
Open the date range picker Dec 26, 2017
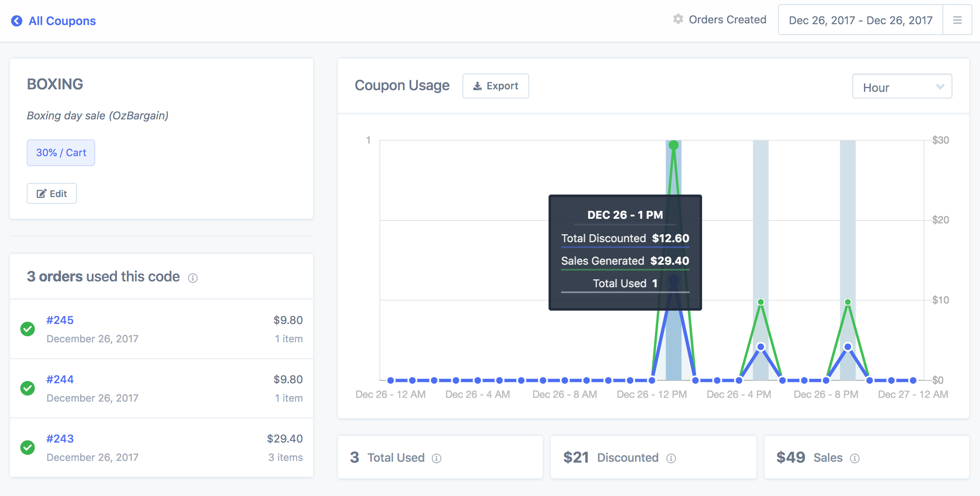coord(860,20)
